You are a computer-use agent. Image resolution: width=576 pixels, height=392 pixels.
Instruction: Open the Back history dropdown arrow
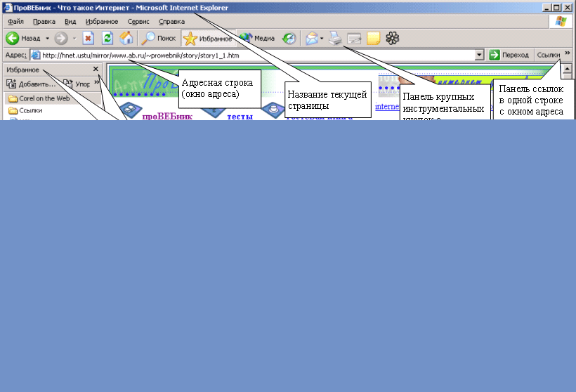click(47, 38)
